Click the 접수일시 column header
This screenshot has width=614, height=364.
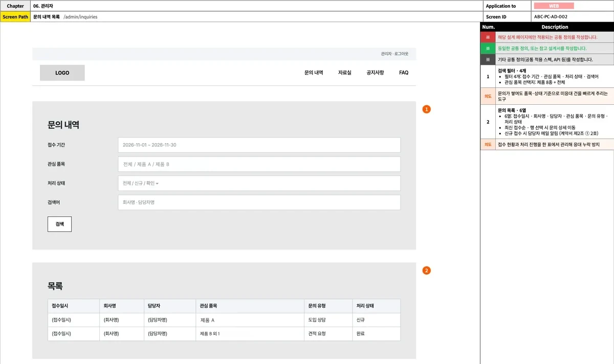[x=73, y=306]
